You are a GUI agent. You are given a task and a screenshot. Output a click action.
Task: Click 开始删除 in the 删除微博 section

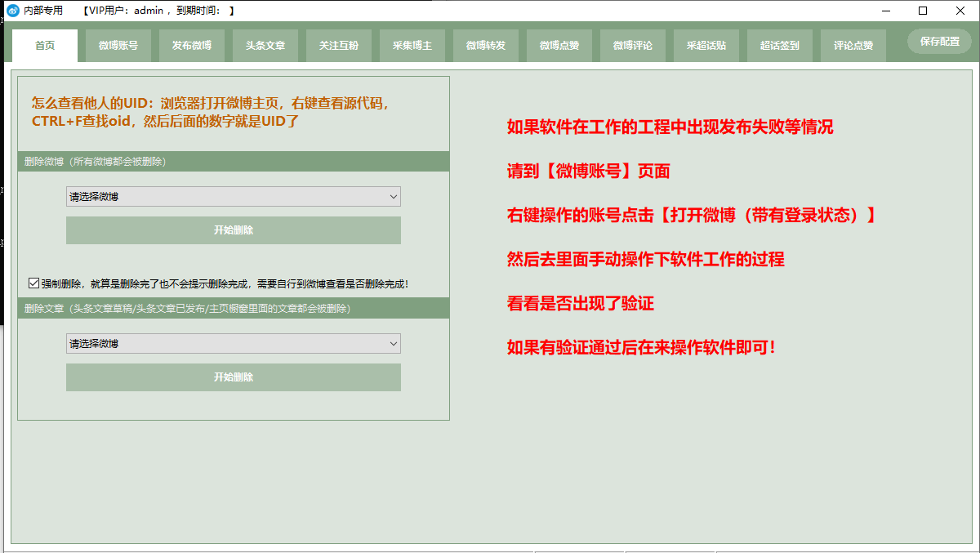pos(233,230)
